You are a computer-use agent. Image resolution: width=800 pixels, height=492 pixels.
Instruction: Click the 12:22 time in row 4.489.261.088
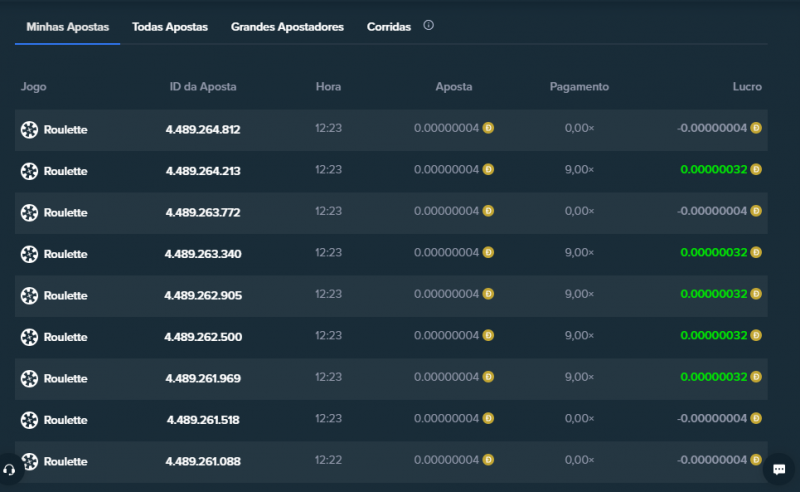328,460
